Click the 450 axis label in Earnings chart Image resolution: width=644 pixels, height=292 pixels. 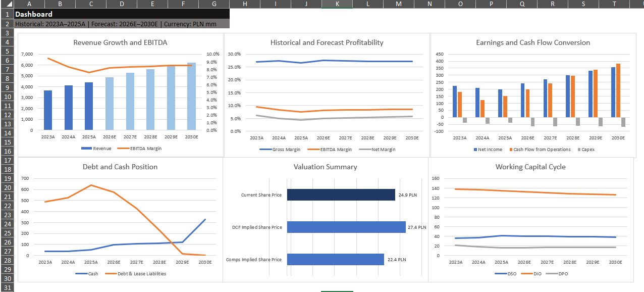click(439, 55)
